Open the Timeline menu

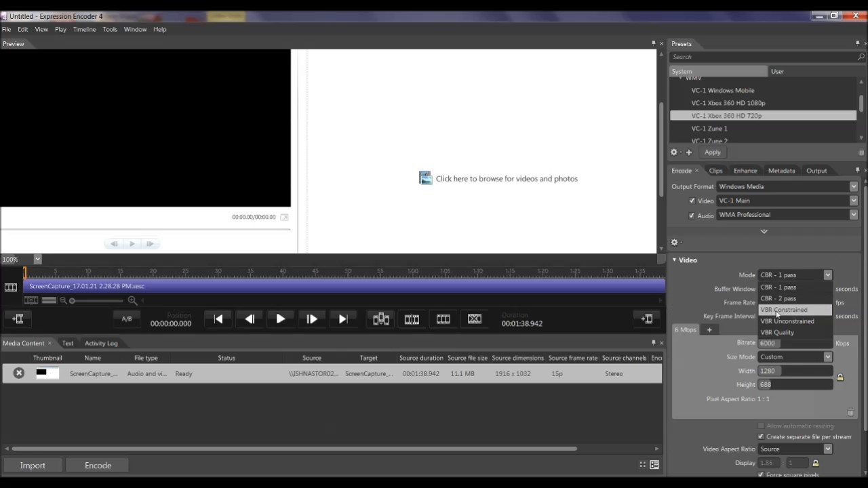click(x=84, y=29)
